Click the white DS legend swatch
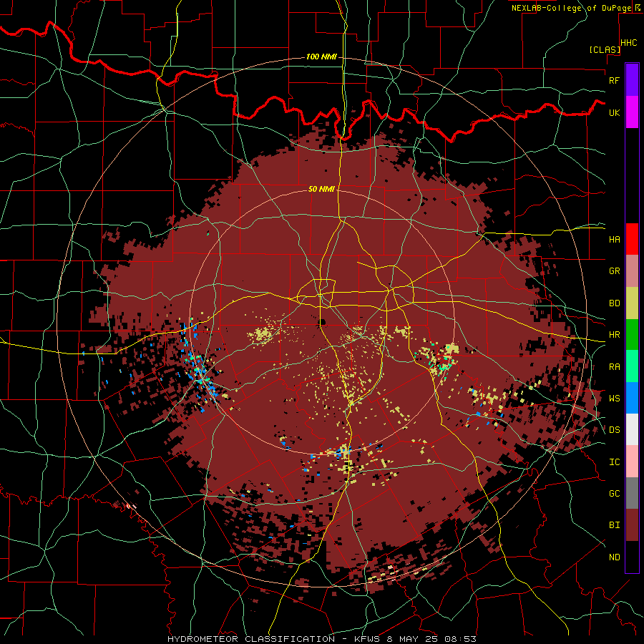644x644 pixels. tap(632, 429)
